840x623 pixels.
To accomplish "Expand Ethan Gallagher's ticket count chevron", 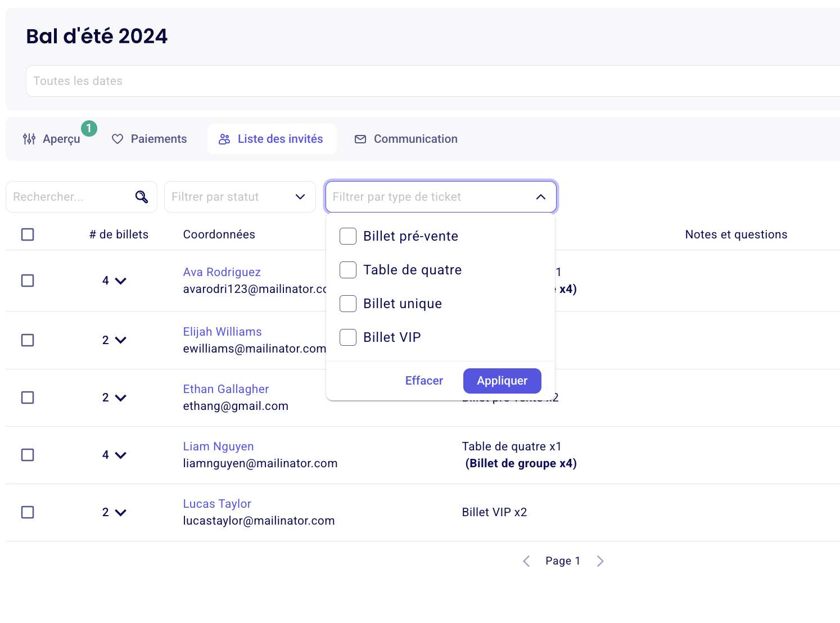I will tap(121, 398).
